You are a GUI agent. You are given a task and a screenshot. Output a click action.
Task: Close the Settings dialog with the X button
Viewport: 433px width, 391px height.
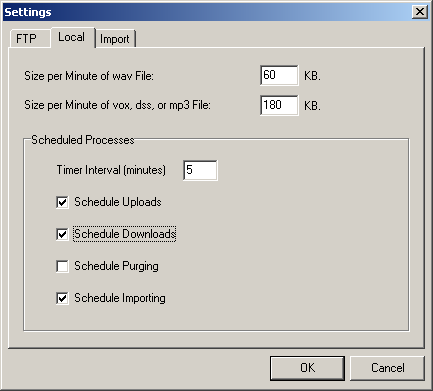pos(420,12)
